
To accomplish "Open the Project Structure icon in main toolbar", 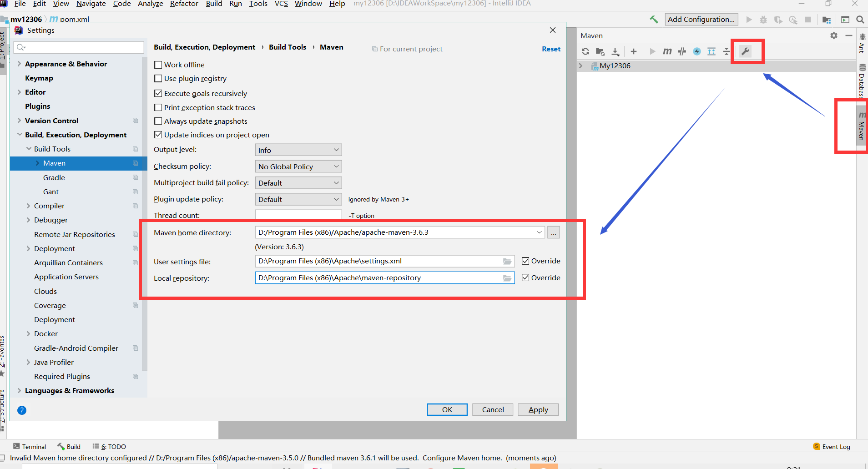I will 827,20.
